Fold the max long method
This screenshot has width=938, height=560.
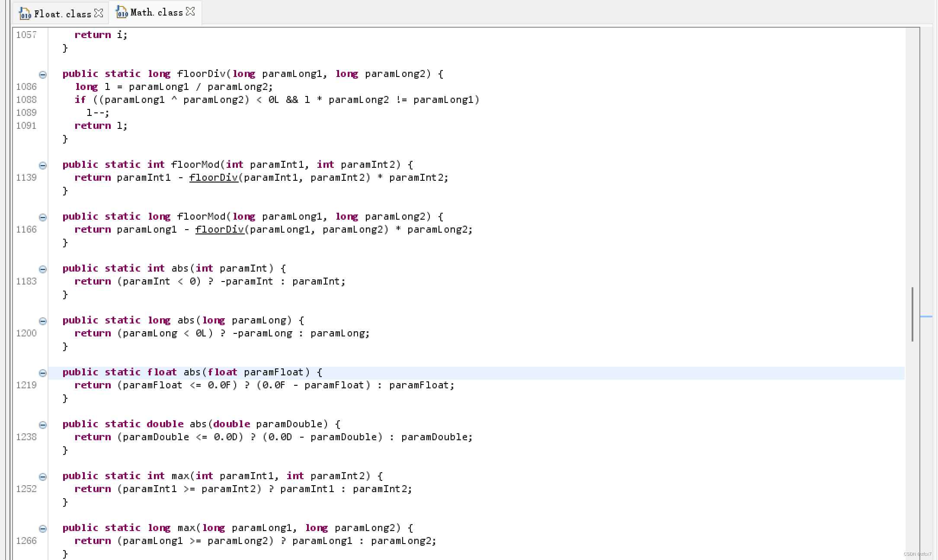click(43, 528)
